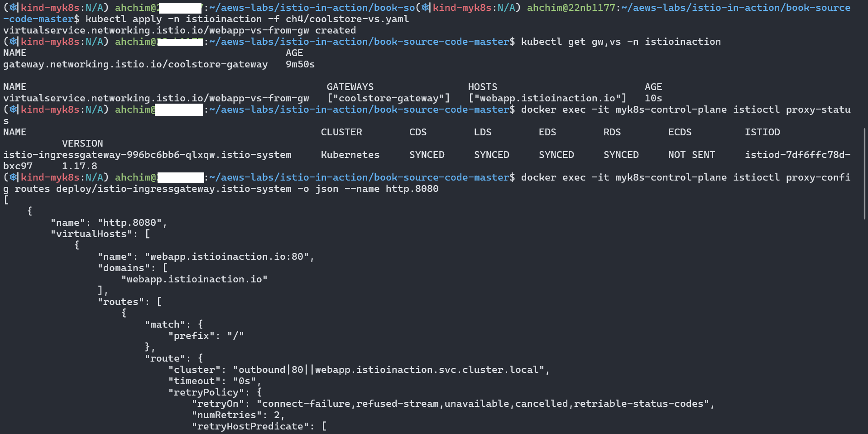Click the CLUSTER column header
Viewport: 868px width, 434px height.
341,132
